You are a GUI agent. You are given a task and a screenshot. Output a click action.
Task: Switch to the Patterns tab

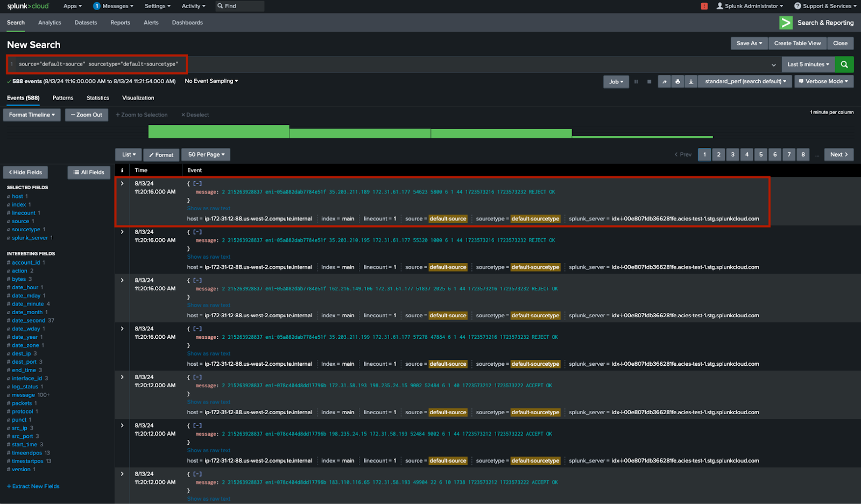pyautogui.click(x=63, y=98)
